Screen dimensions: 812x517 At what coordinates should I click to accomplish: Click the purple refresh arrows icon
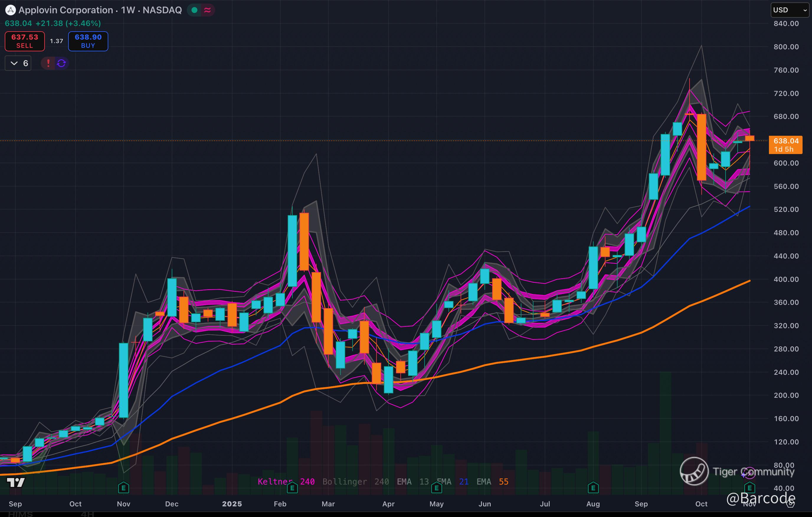click(61, 63)
